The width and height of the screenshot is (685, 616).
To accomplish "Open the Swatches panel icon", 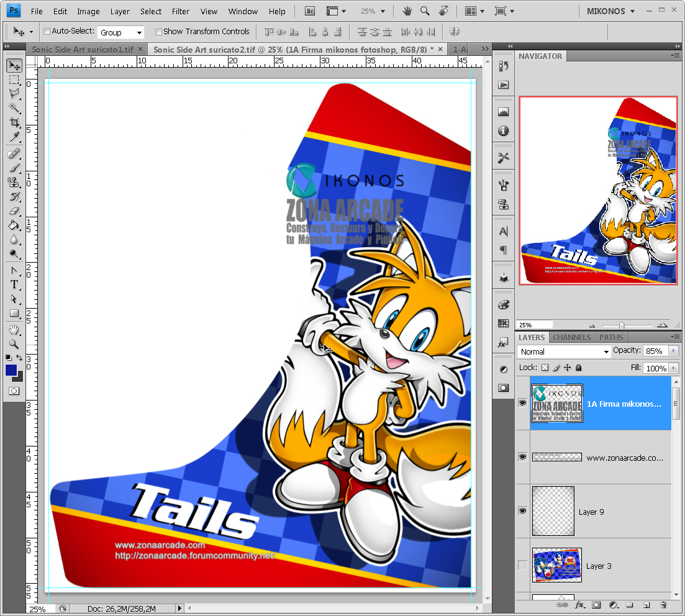I will [x=503, y=324].
